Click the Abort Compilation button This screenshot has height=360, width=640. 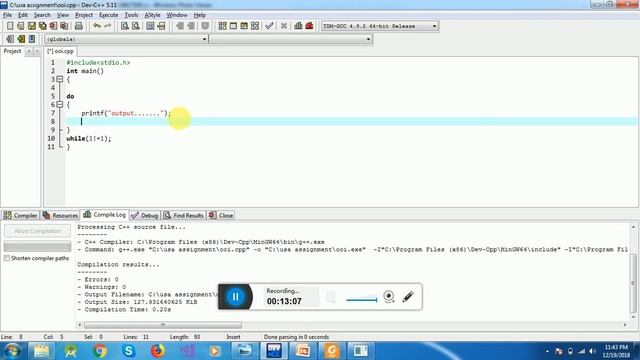37,231
